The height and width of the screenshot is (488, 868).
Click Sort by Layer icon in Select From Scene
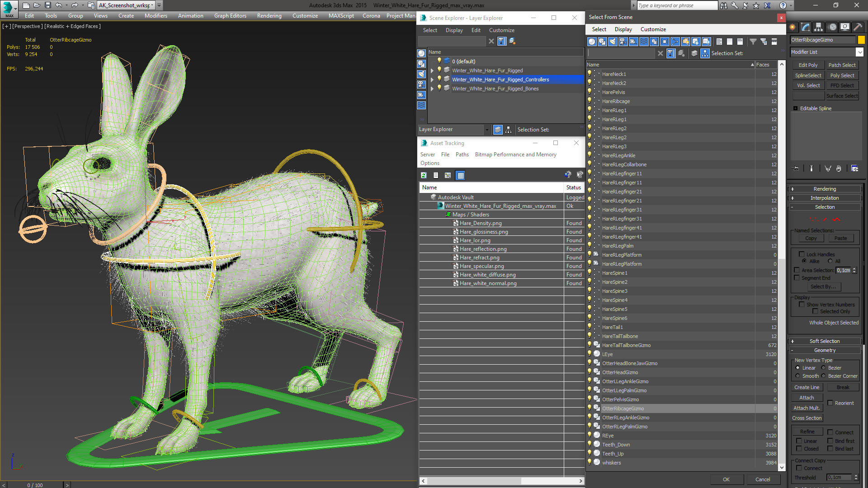point(694,53)
